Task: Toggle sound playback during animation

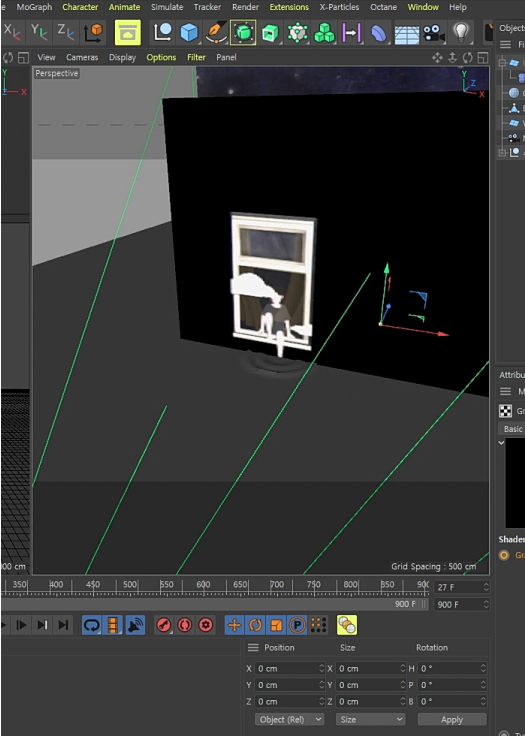Action: coord(135,625)
